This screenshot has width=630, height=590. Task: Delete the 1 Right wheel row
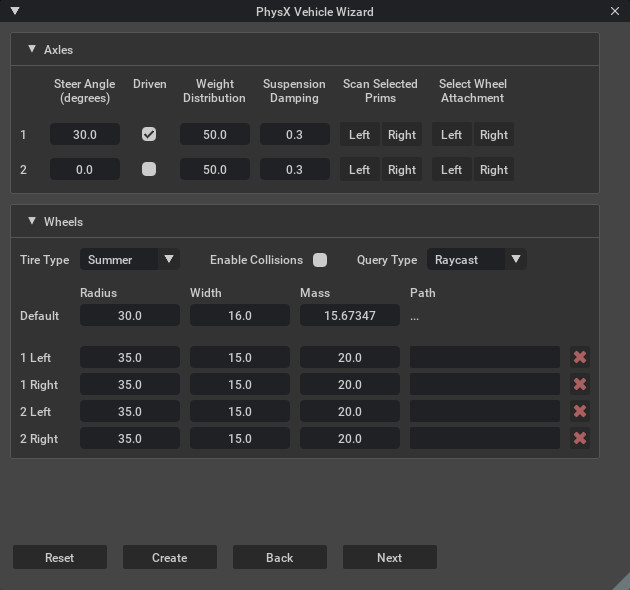[579, 384]
